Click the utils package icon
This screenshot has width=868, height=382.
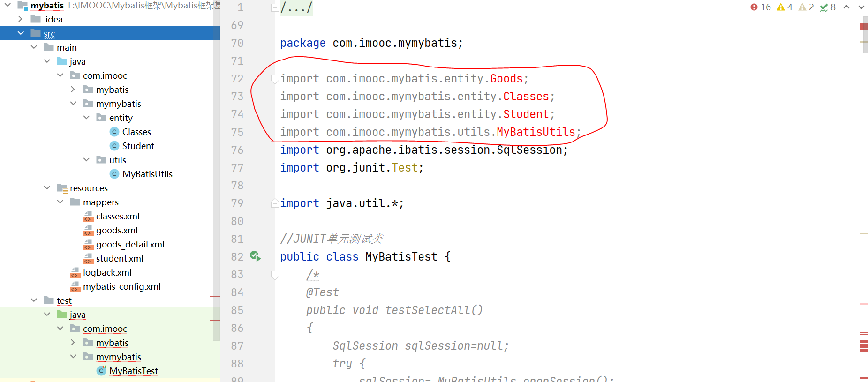pos(101,160)
